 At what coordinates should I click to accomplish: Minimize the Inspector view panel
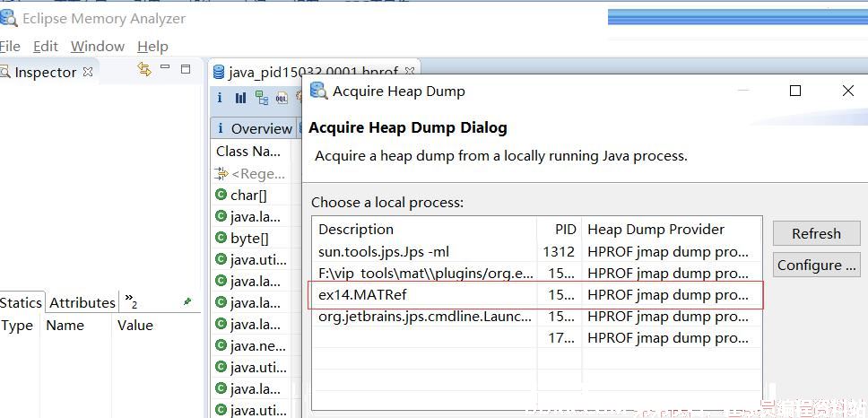(165, 67)
